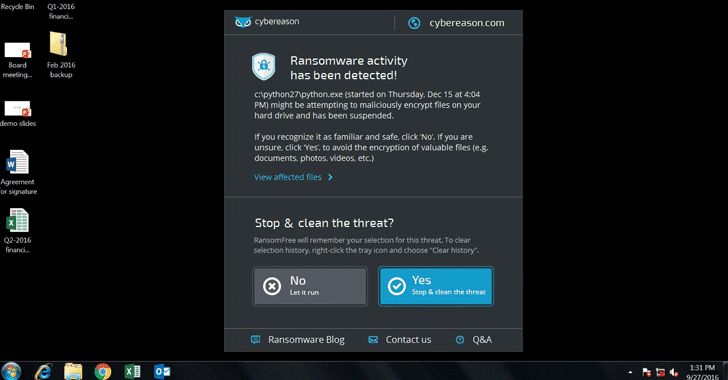The width and height of the screenshot is (728, 380).
Task: Open Outlook from the taskbar
Action: coord(162,372)
